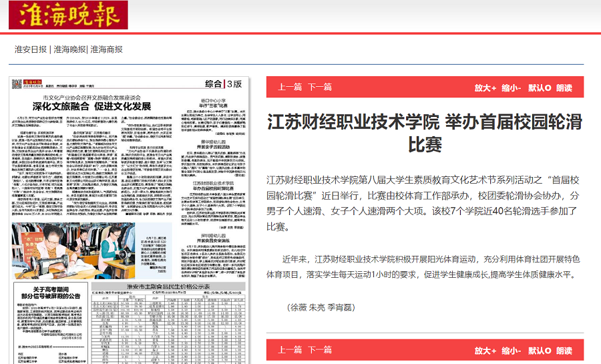Screen dimensions: 601x364
Task: Click paragraph starting 近年来，江苏财经职业技术学院
Action: (423, 267)
